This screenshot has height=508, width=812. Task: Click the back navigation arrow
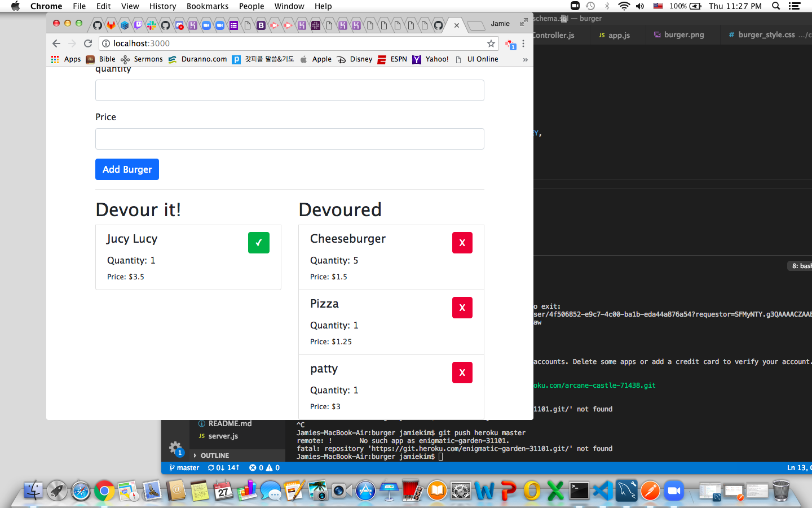click(x=56, y=43)
